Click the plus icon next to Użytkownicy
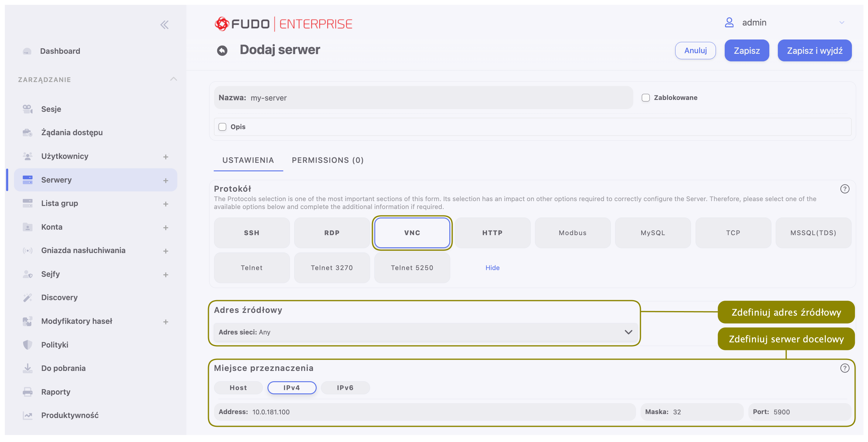The width and height of the screenshot is (868, 442). click(x=165, y=157)
